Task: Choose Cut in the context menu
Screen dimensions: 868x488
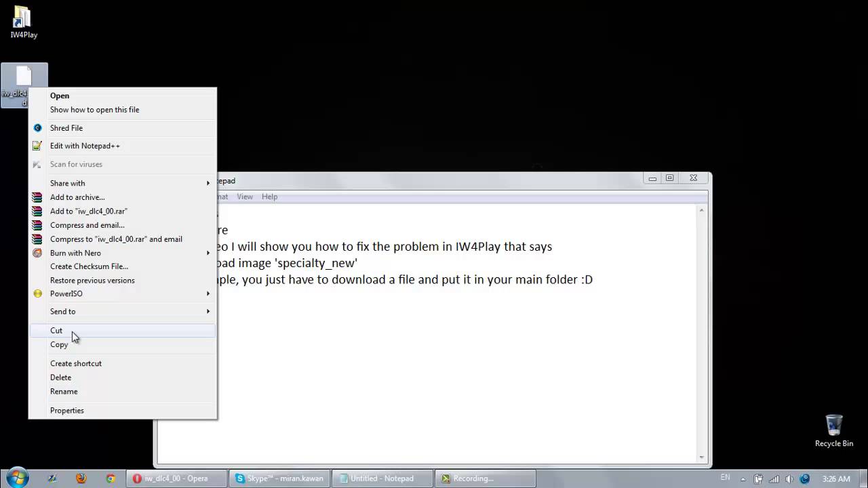Action: click(x=56, y=331)
